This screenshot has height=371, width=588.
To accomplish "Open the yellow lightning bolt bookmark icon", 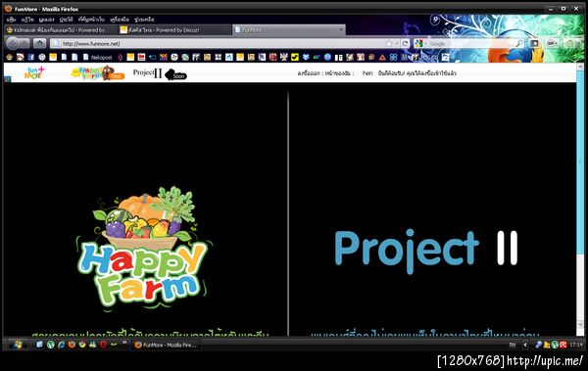I will pyautogui.click(x=295, y=57).
